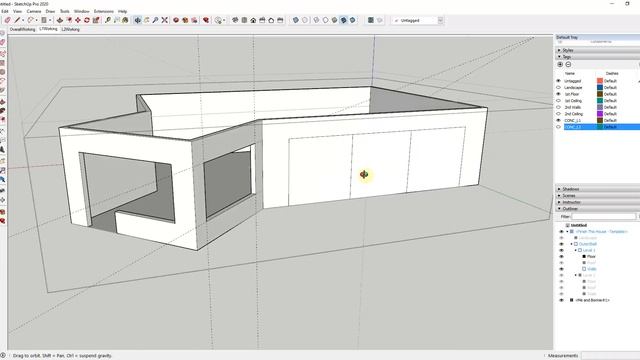
Task: Switch to L2Working scene tab
Action: point(71,29)
